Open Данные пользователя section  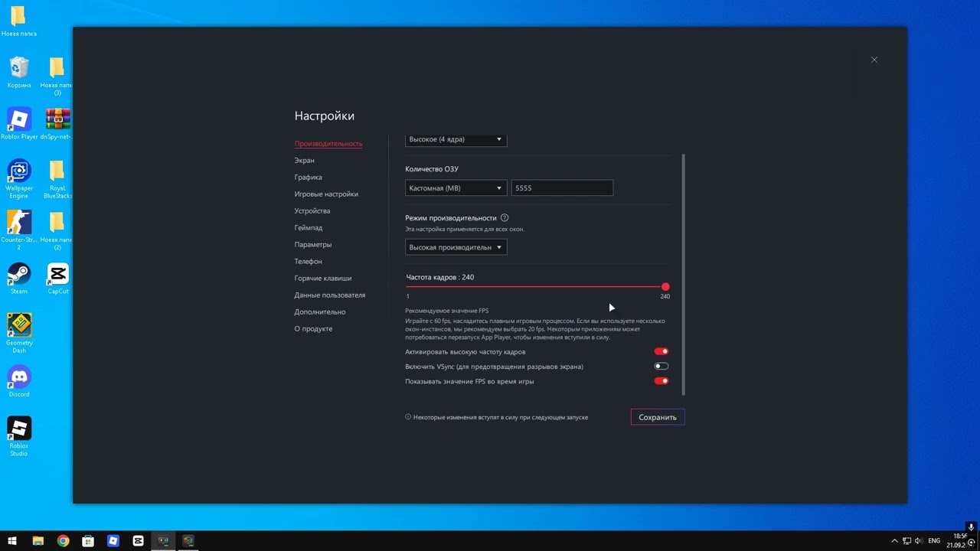[x=330, y=295]
